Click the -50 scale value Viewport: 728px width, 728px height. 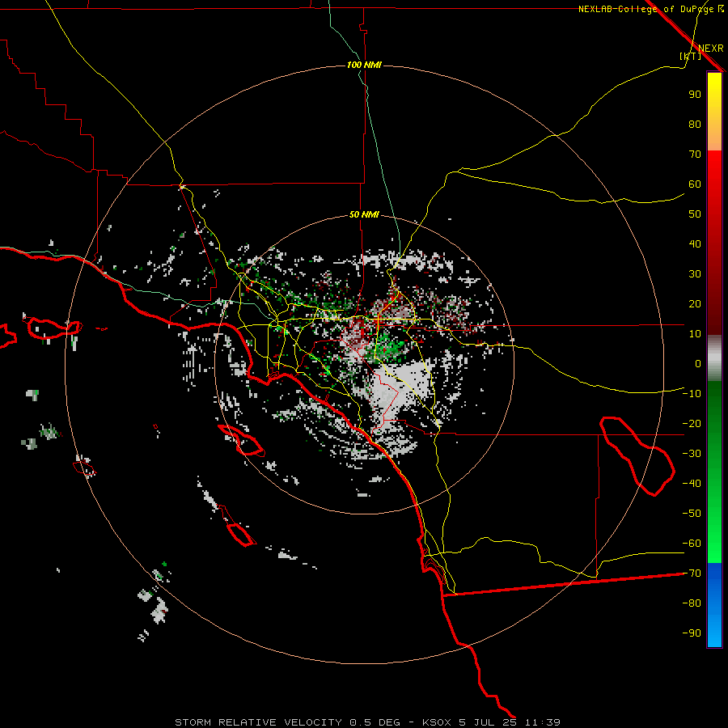point(692,514)
